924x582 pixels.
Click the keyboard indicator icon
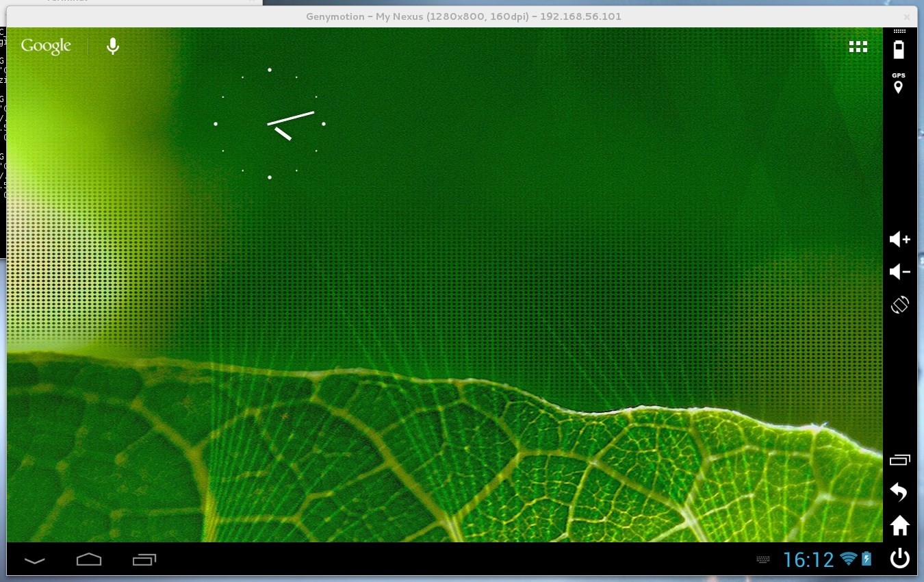point(763,560)
